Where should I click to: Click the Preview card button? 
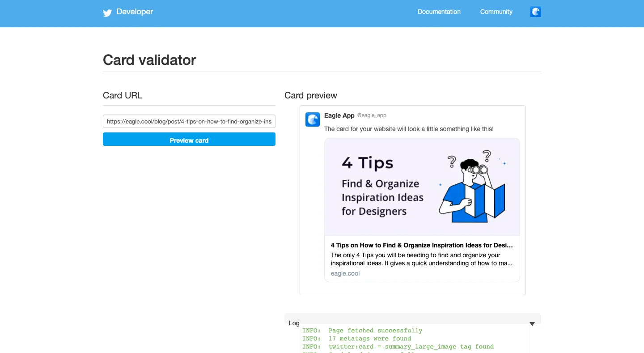pos(189,139)
